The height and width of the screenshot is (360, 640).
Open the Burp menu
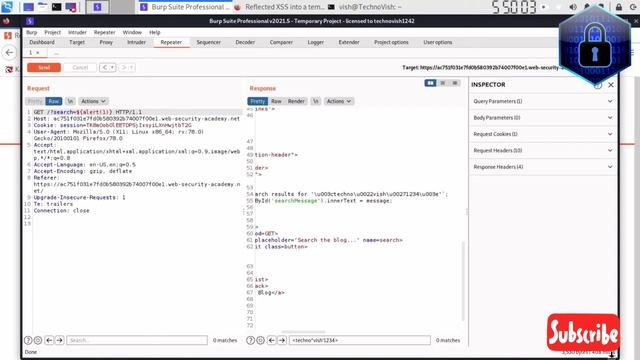(31, 32)
